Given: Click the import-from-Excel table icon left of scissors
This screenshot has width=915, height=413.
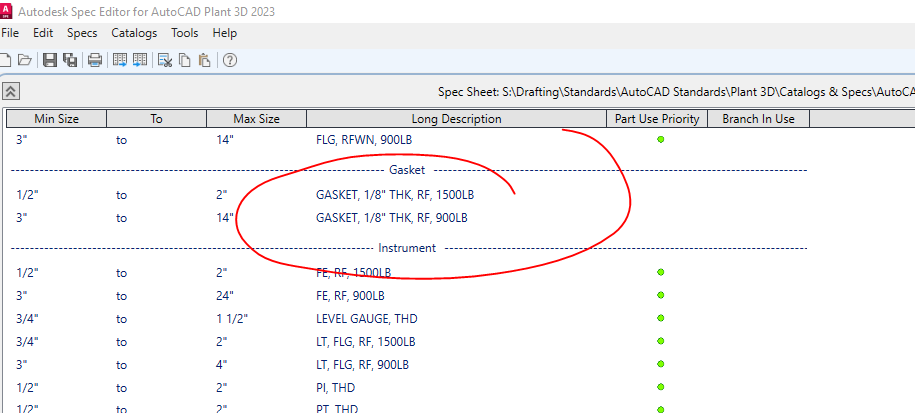Looking at the screenshot, I should pyautogui.click(x=140, y=60).
